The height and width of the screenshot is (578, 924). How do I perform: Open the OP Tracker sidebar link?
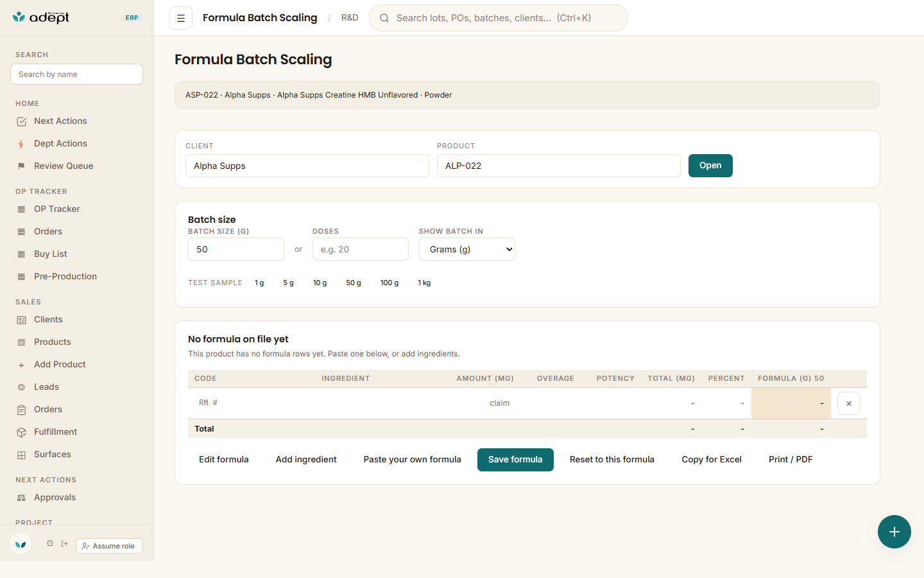coord(57,209)
